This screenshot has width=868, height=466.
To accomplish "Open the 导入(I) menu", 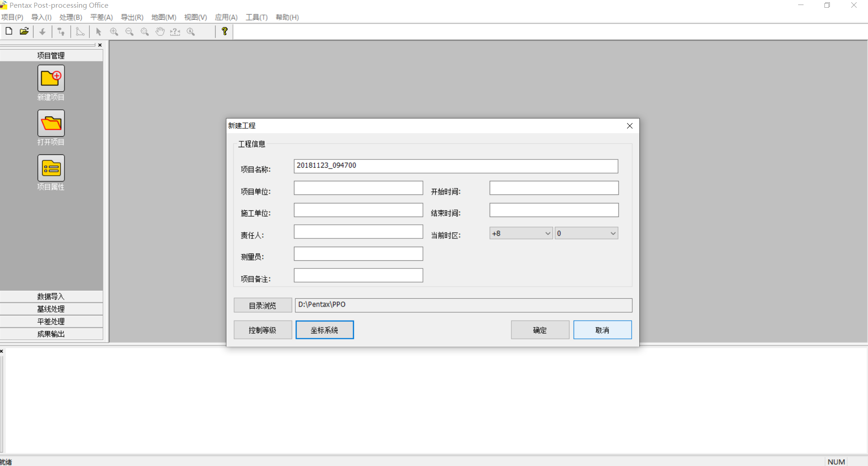I will tap(41, 17).
